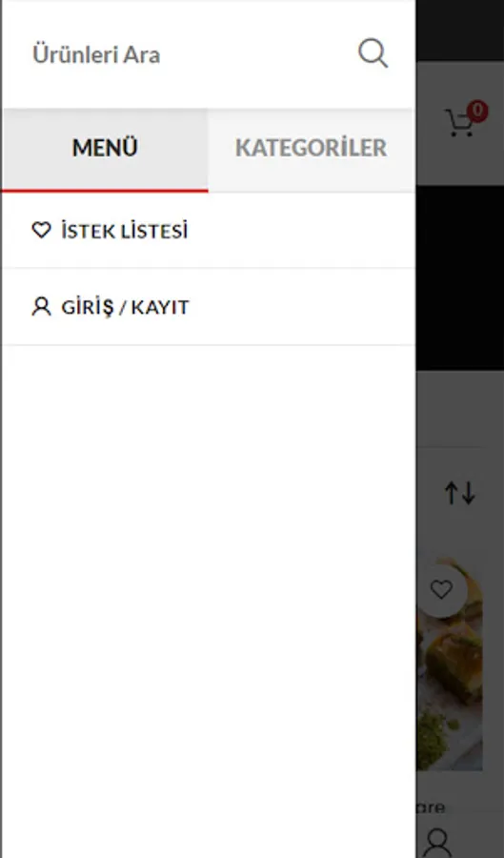504x858 pixels.
Task: Click the empty area below Giriş / Kayıt
Action: point(209,601)
